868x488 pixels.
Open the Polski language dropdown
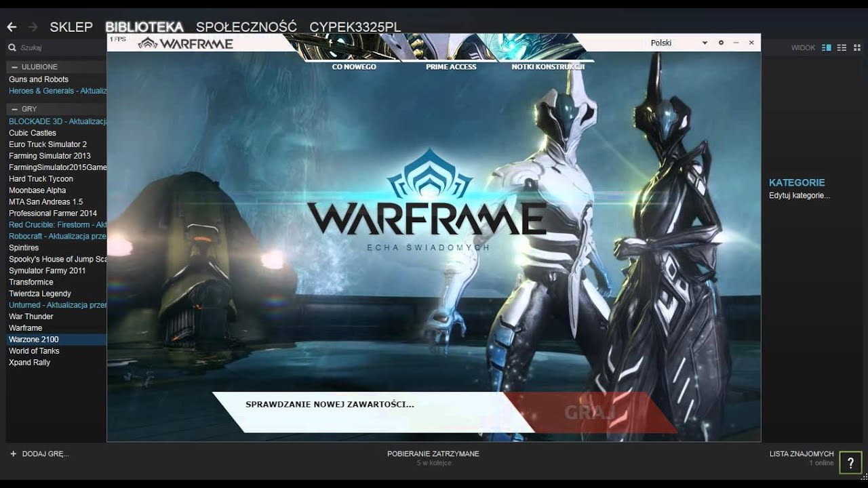coord(679,43)
